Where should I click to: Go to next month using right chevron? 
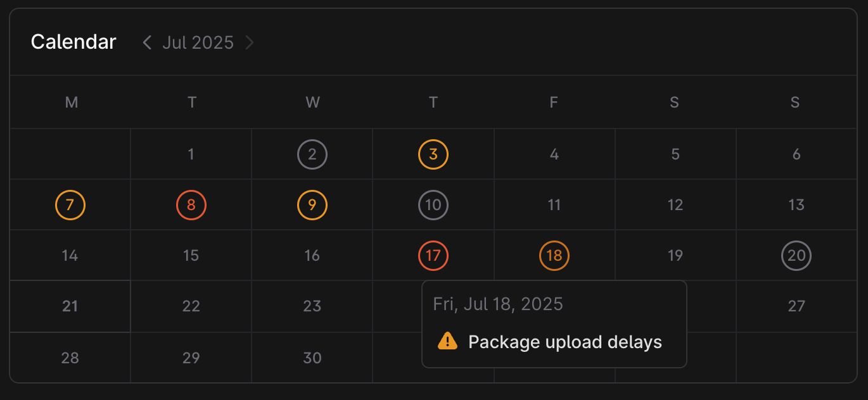pyautogui.click(x=250, y=42)
